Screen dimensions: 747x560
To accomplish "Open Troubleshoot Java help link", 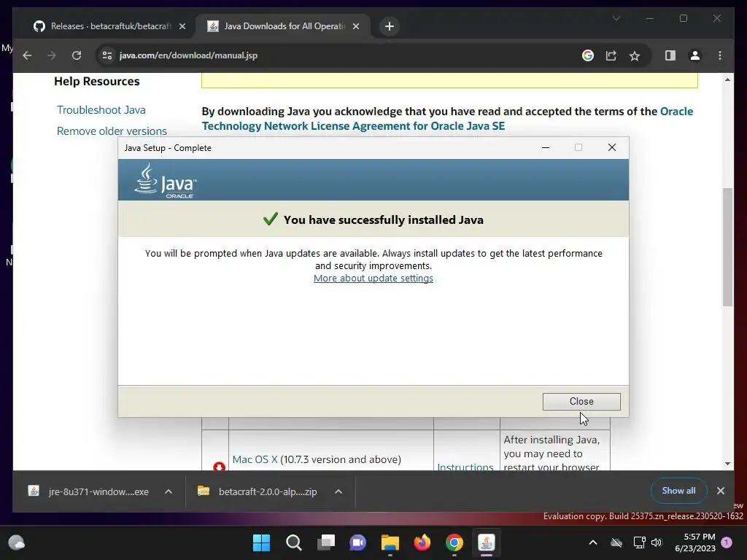I will (101, 110).
